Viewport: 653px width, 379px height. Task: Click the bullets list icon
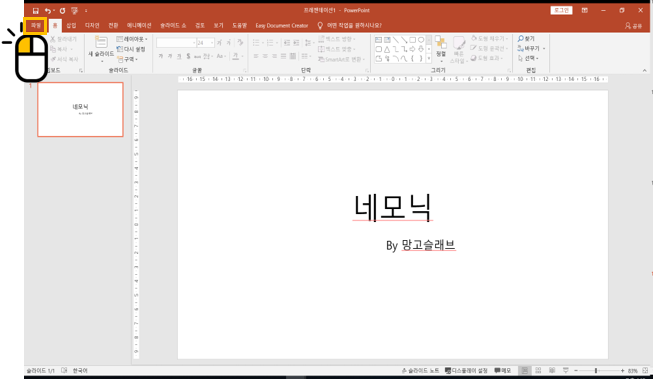[257, 42]
